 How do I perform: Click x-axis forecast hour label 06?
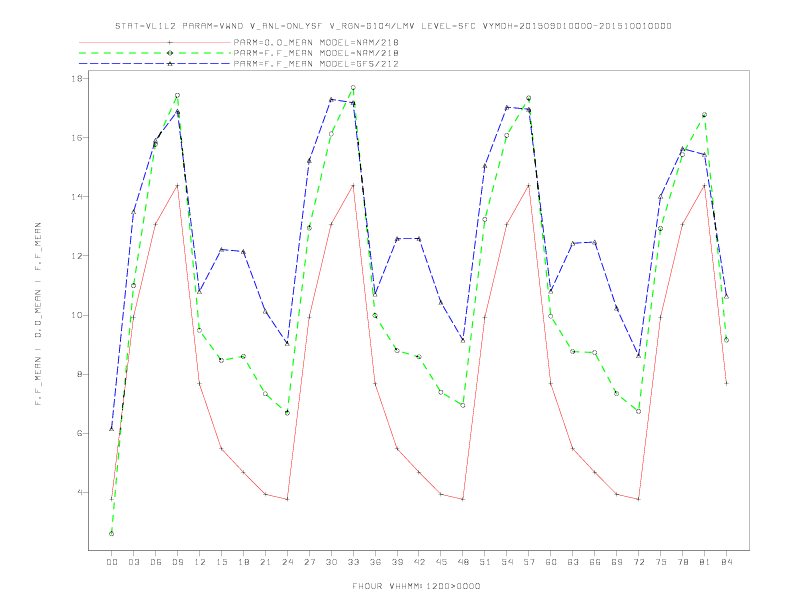156,562
